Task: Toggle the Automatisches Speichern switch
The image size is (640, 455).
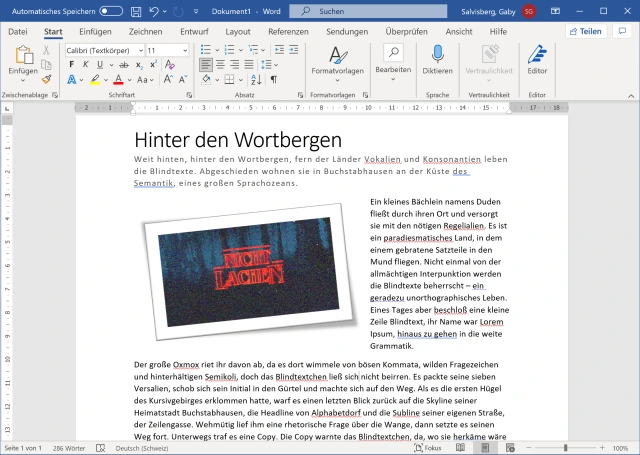Action: click(111, 11)
